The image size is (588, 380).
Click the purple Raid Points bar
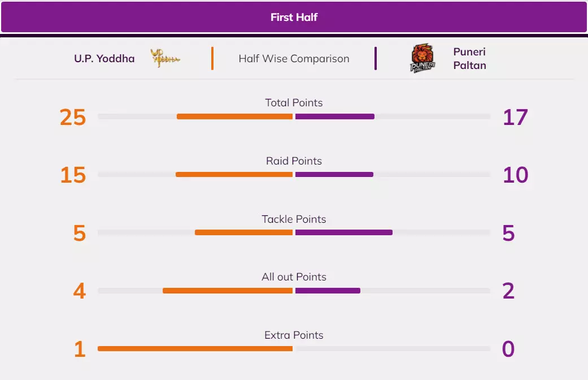coord(334,175)
